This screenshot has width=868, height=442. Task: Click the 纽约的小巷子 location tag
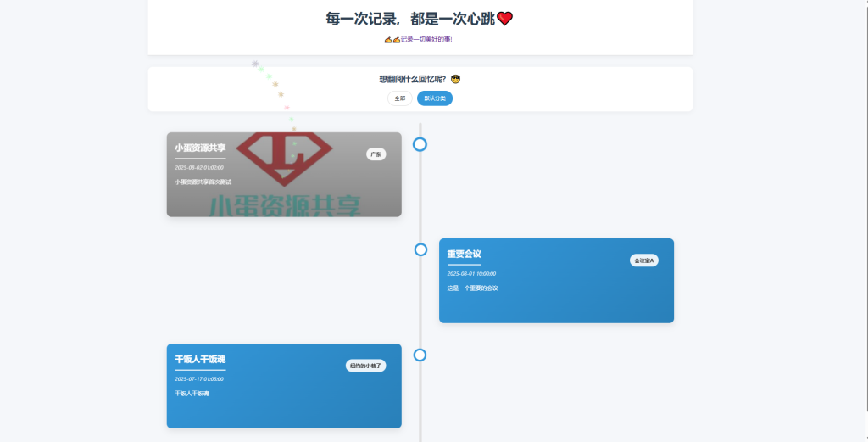click(365, 366)
